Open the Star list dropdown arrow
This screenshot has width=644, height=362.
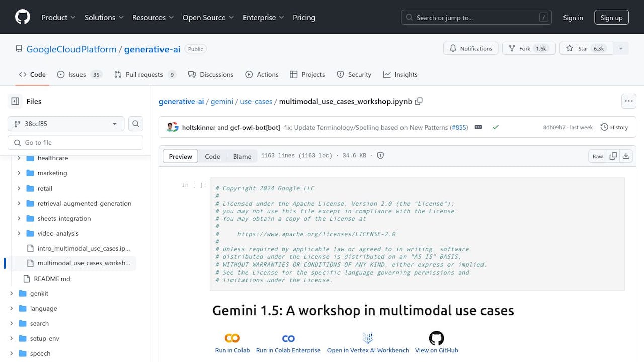[621, 49]
